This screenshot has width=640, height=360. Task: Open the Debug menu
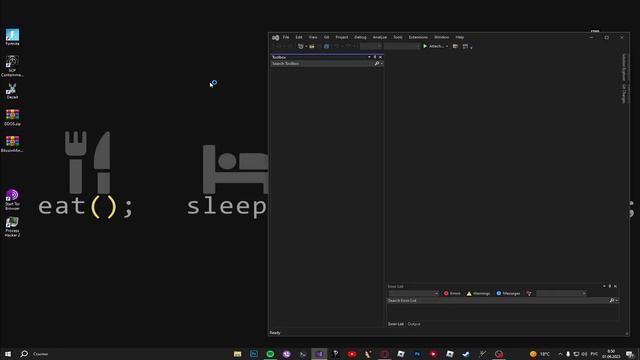coord(360,37)
